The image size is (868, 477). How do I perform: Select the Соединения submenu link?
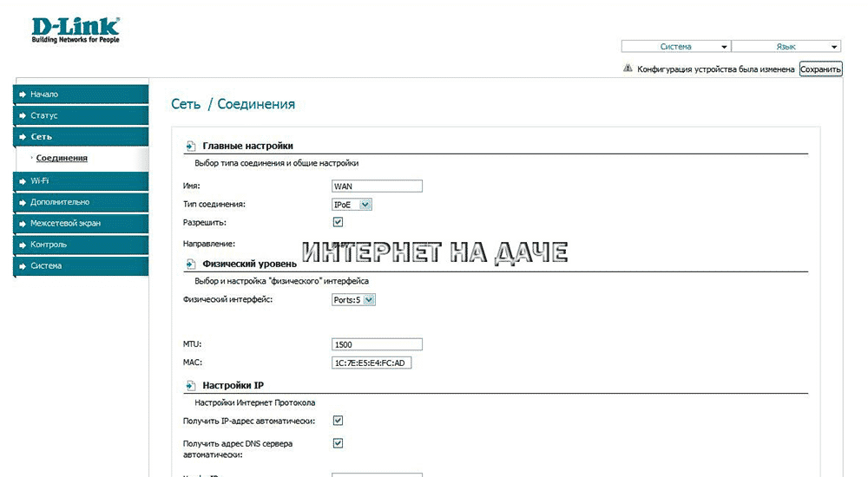(62, 158)
